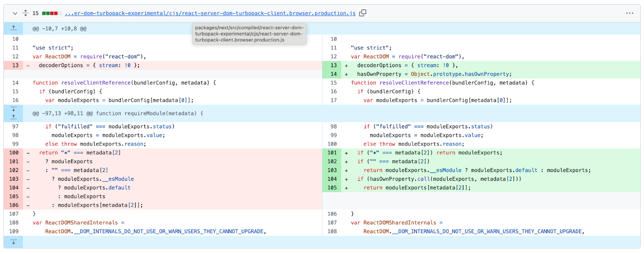Click added line 'return moduleExports[metadata[2]];'
This screenshot has height=254, width=644.
(417, 188)
